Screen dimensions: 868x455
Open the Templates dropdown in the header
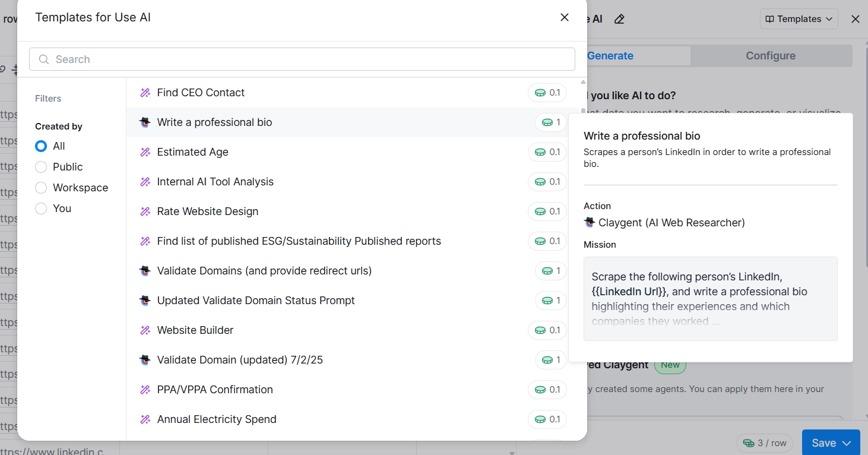click(x=799, y=19)
